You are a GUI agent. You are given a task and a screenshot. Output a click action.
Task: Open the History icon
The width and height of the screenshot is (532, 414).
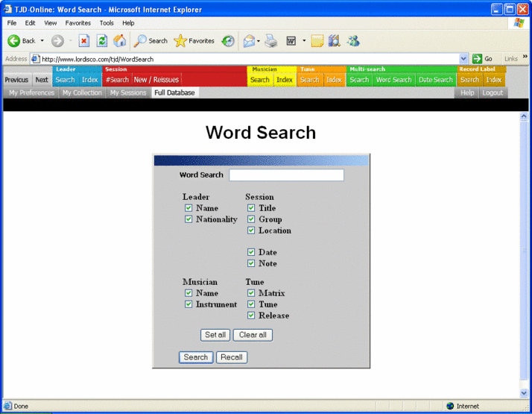tap(228, 41)
